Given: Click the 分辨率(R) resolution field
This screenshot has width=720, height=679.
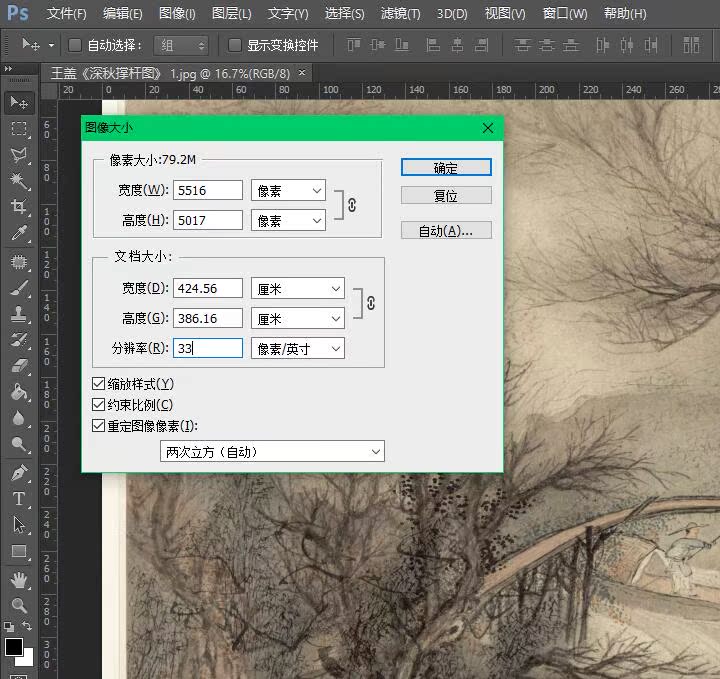Looking at the screenshot, I should coord(208,348).
